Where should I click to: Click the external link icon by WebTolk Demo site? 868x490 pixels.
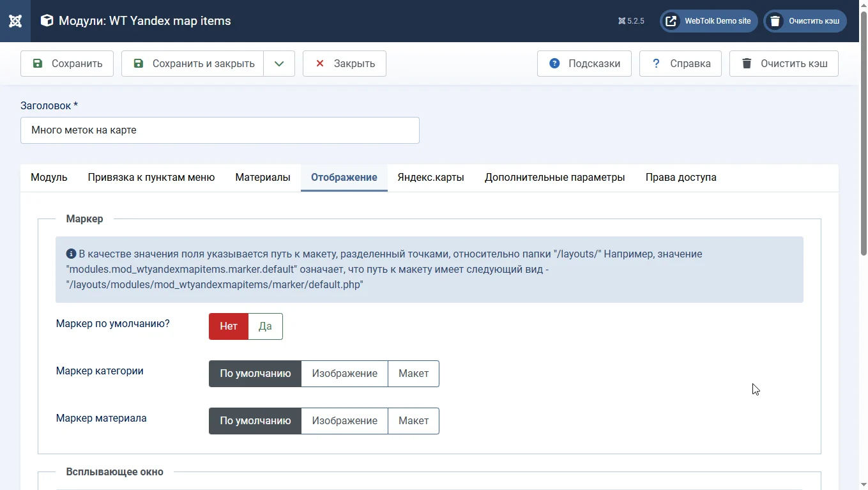(x=671, y=21)
